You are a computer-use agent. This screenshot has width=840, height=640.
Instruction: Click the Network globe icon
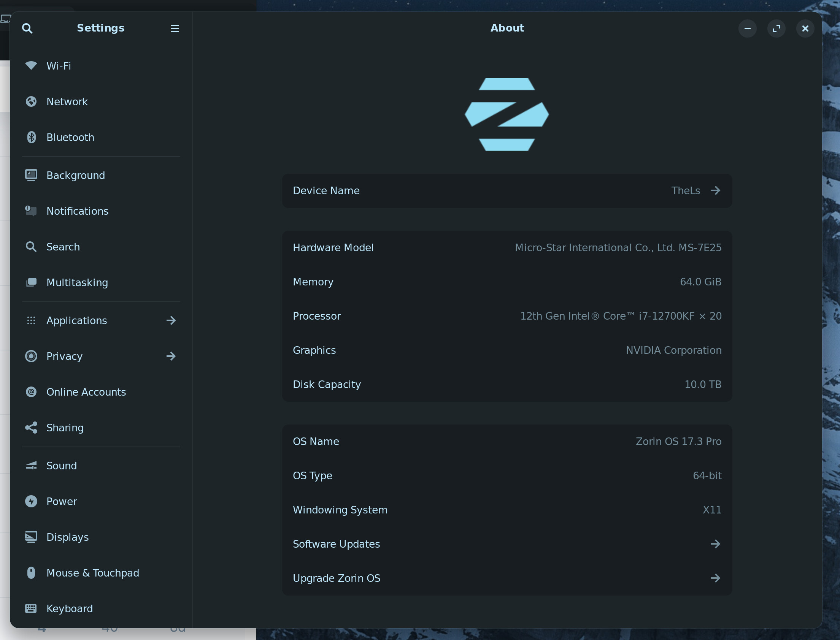pos(31,101)
